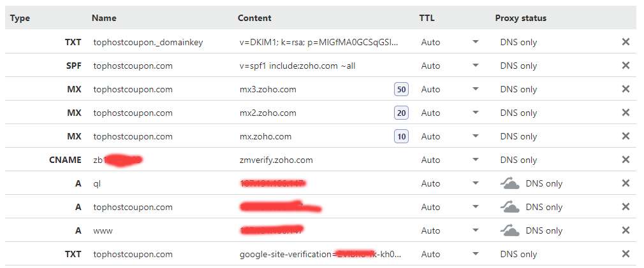Edit the mx3.zoho.com content value
Viewport: 644px width, 268px height.
tap(268, 89)
